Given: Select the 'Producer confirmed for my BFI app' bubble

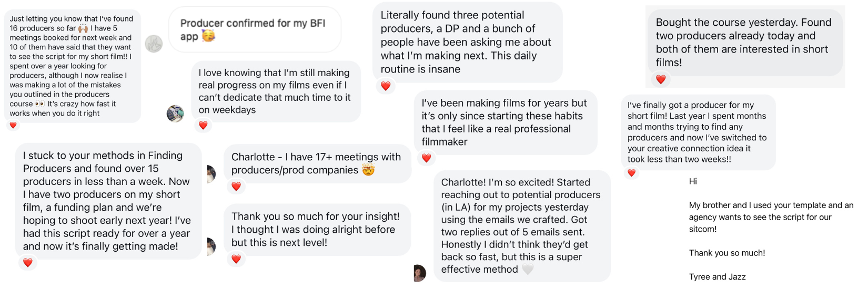Looking at the screenshot, I should [255, 29].
